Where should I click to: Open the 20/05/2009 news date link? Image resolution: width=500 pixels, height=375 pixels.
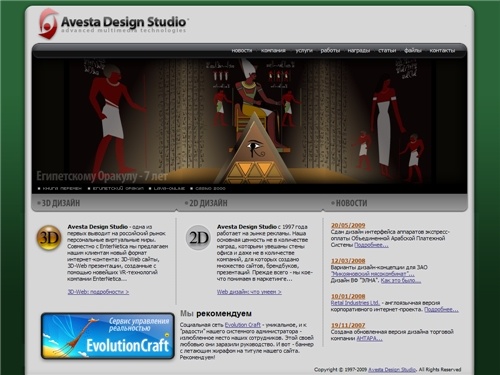tap(348, 225)
